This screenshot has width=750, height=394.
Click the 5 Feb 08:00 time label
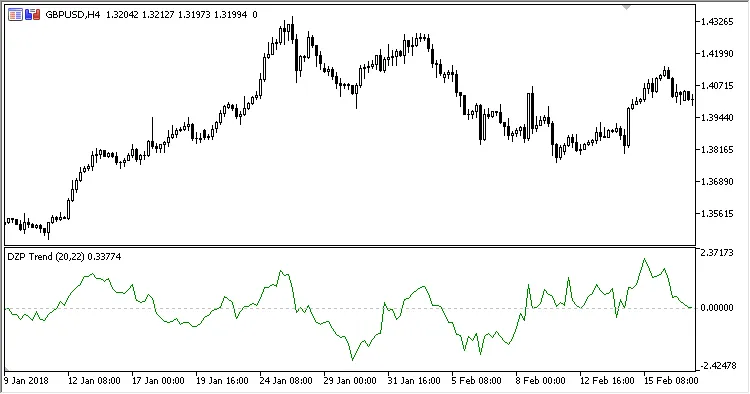(x=476, y=381)
